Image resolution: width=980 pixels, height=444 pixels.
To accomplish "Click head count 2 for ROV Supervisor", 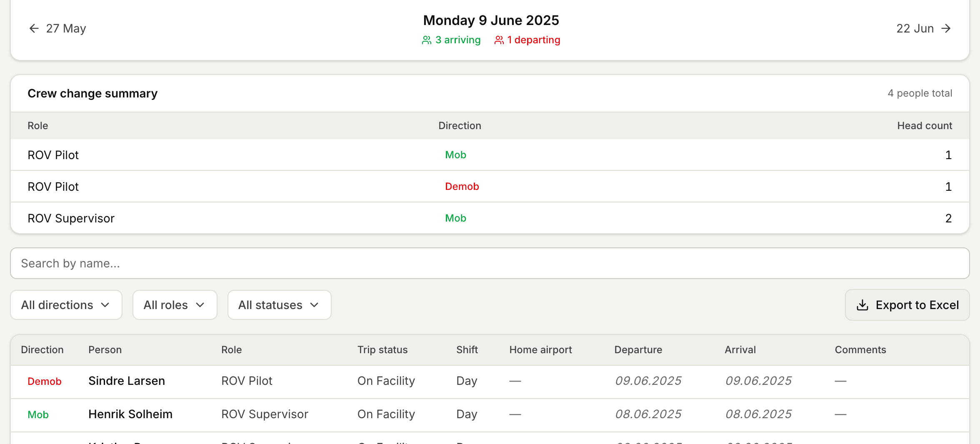I will click(x=949, y=218).
